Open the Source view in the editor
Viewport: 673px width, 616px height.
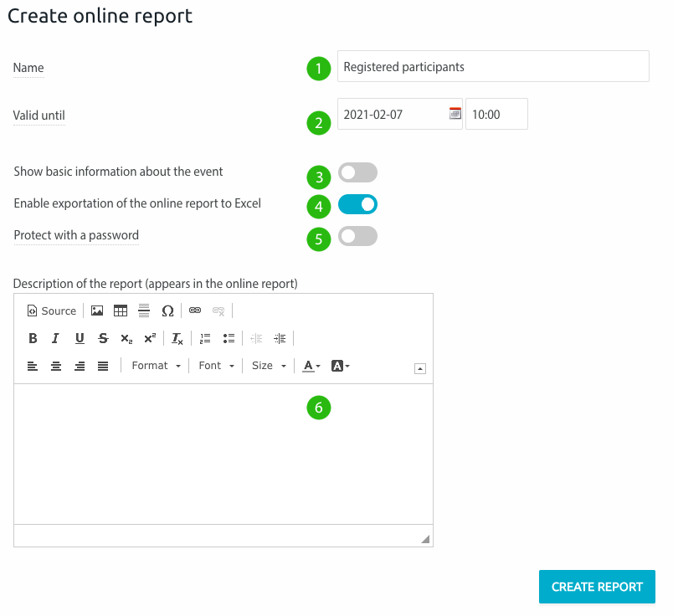click(x=51, y=311)
